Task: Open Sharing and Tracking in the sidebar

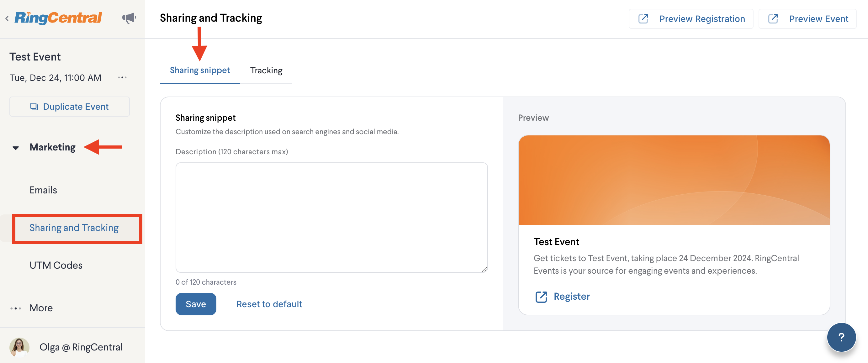Action: tap(74, 228)
